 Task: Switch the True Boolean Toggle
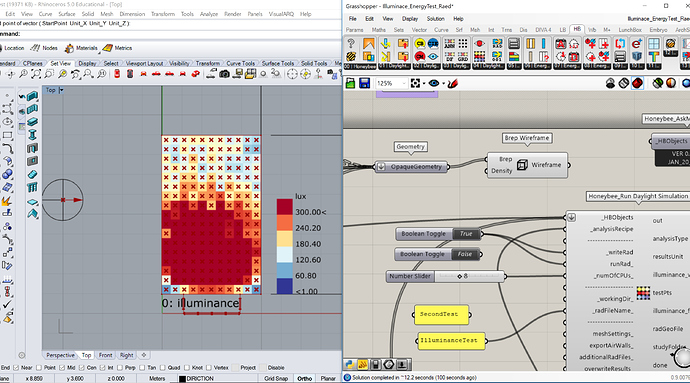[466, 234]
